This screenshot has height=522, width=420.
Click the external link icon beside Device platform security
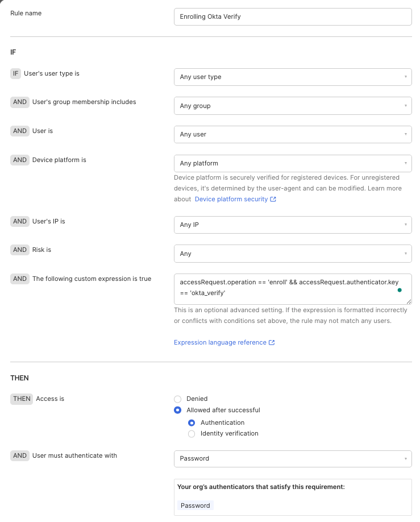[x=273, y=199]
